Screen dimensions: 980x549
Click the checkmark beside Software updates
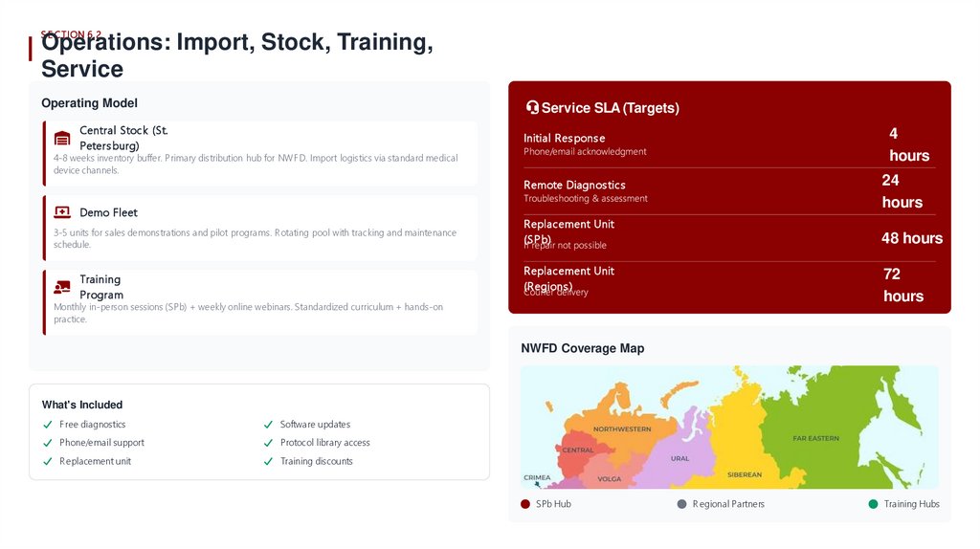[x=269, y=425]
